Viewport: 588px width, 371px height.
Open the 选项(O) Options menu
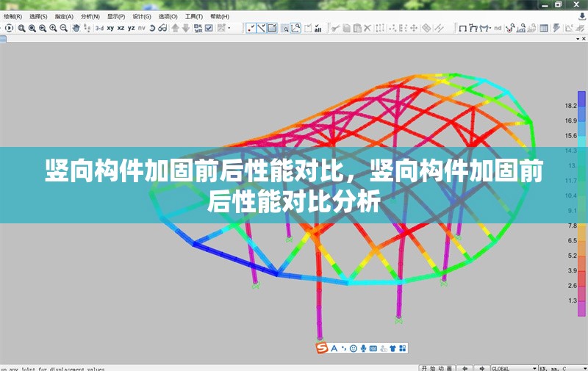(168, 16)
